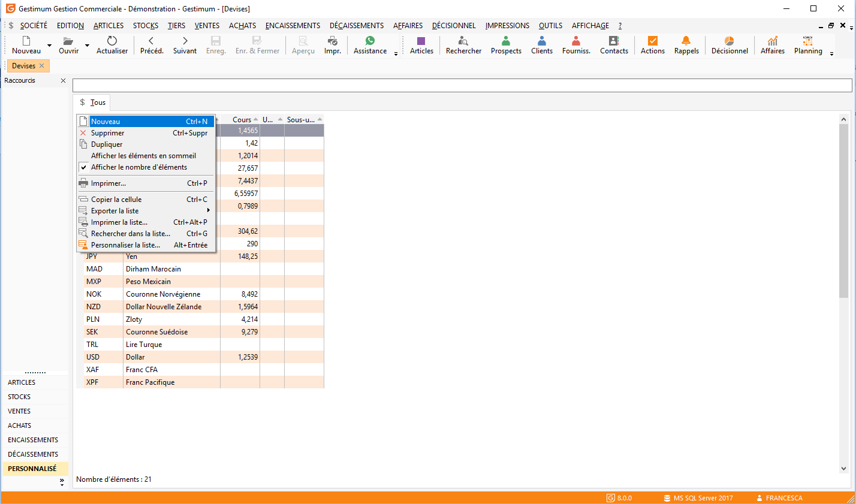Open the ENCAISSEMENTS menu
The width and height of the screenshot is (856, 504).
[293, 26]
